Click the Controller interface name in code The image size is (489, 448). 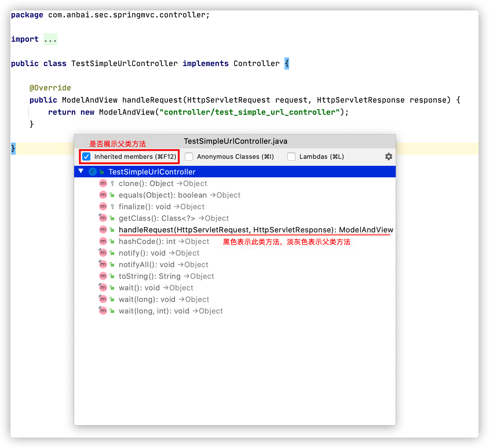(257, 63)
